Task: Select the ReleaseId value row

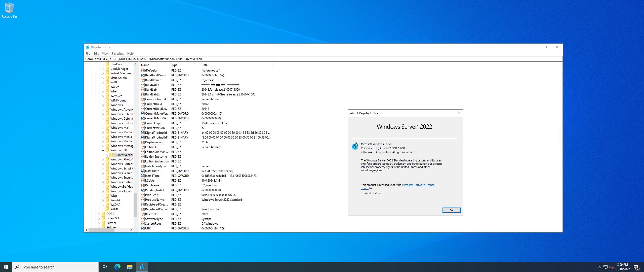Action: click(x=206, y=214)
